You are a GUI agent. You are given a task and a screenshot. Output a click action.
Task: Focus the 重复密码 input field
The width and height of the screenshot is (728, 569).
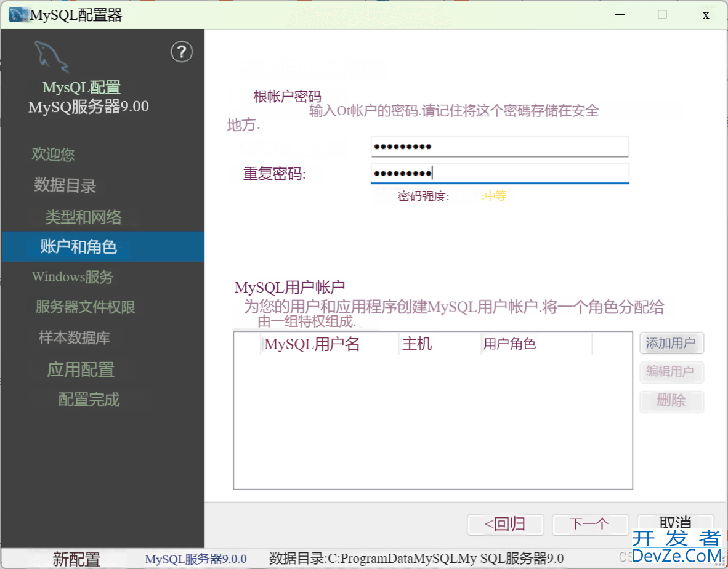pyautogui.click(x=499, y=173)
